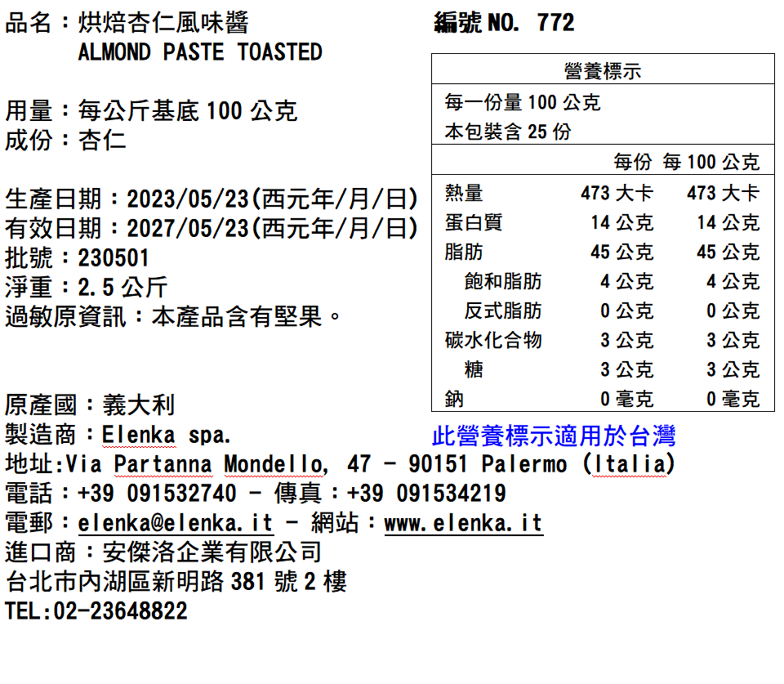
Task: Click importer name 安傑洛企業有限公司
Action: pos(212,552)
